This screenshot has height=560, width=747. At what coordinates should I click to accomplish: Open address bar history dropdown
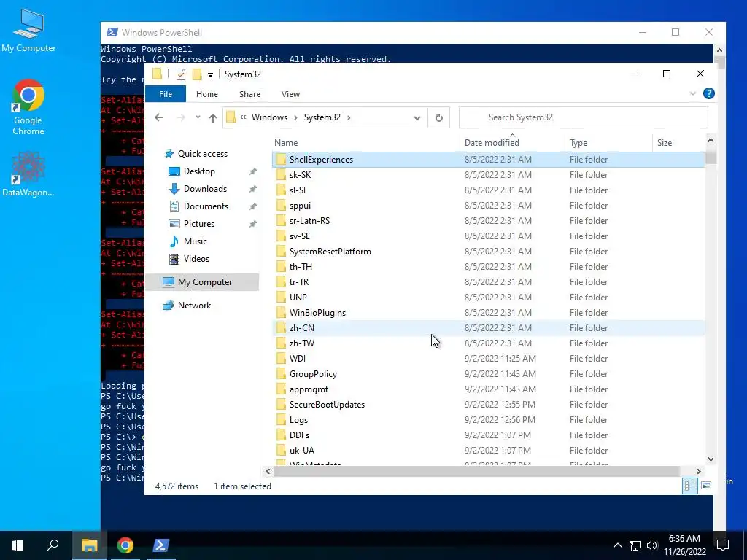417,117
